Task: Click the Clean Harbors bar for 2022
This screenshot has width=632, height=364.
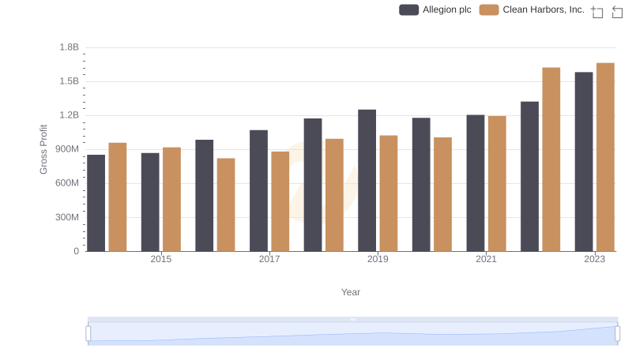Action: coord(551,159)
